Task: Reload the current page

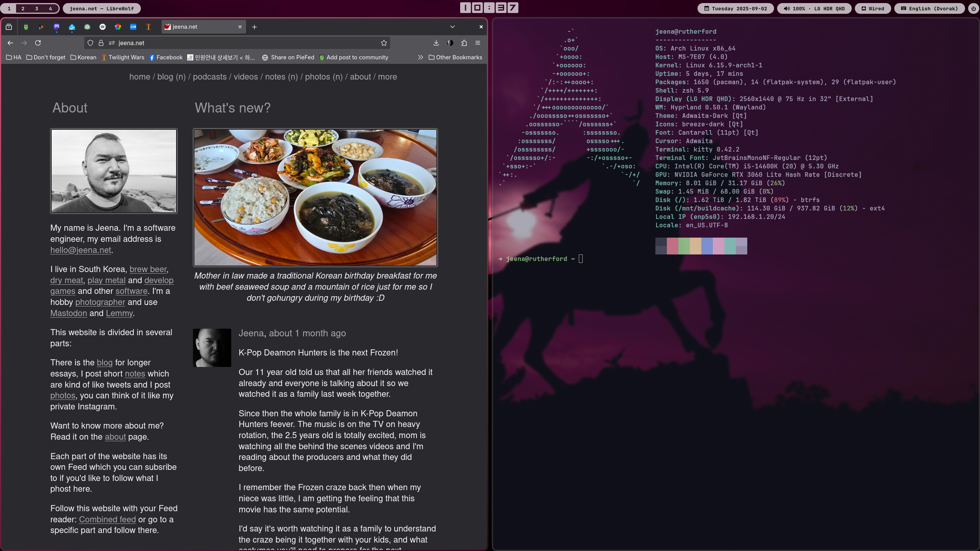Action: tap(38, 43)
